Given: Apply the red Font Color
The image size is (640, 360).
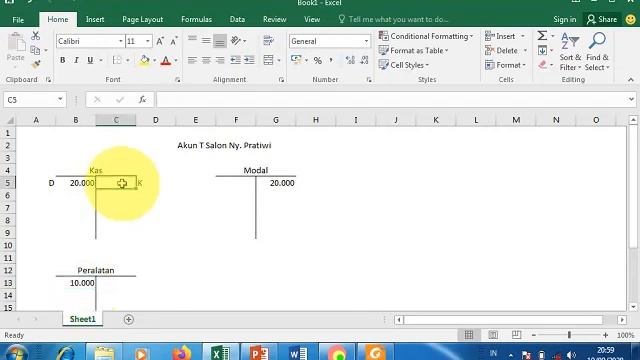Looking at the screenshot, I should pos(166,60).
